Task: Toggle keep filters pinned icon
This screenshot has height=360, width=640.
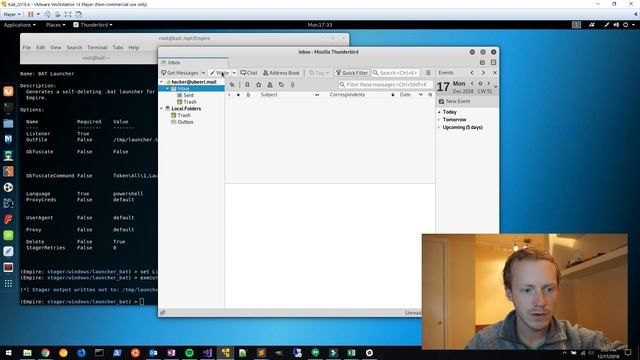Action: click(x=232, y=84)
